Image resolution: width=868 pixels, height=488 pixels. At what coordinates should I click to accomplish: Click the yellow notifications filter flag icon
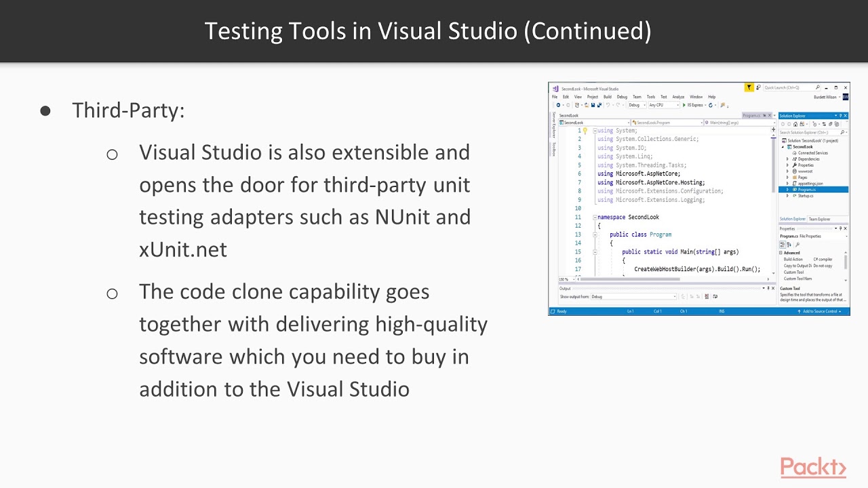tap(749, 87)
